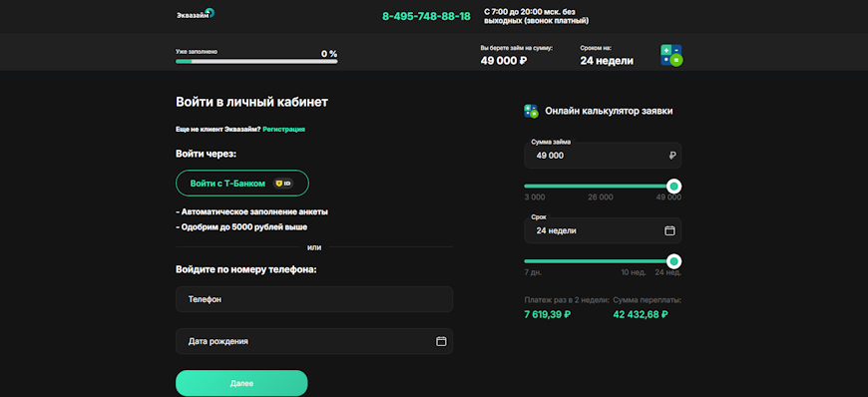Click Войти с Т-Банком button
Image resolution: width=868 pixels, height=397 pixels.
tap(241, 184)
